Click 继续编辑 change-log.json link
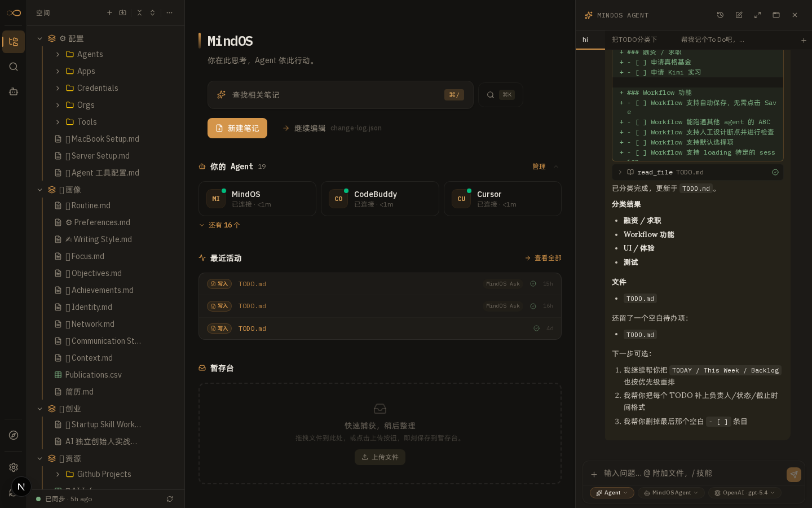 click(332, 128)
